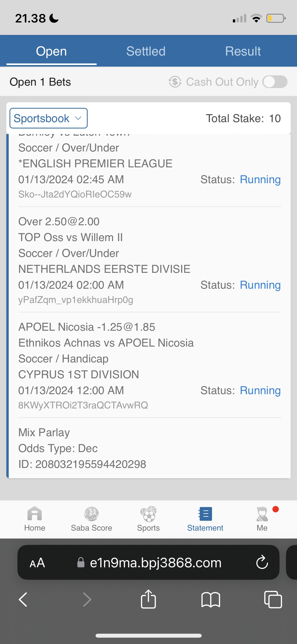Screen dimensions: 297x644
Task: Expand the Sportsbook dropdown
Action: click(49, 118)
